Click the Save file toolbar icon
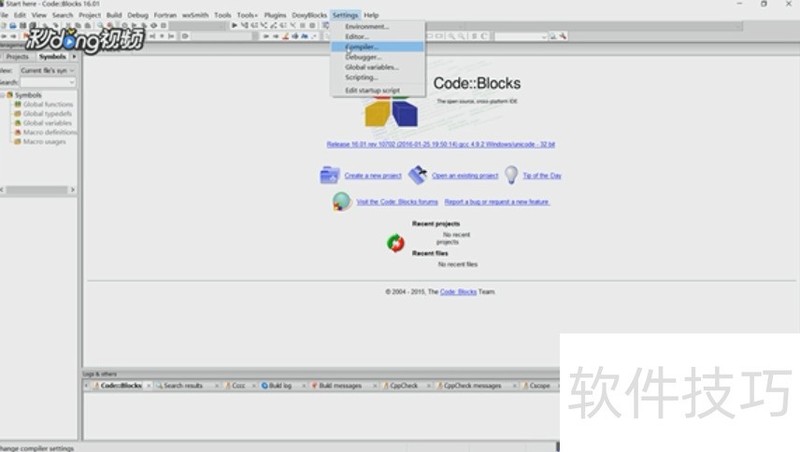Image resolution: width=800 pixels, height=452 pixels. (22, 25)
